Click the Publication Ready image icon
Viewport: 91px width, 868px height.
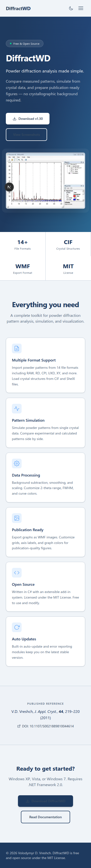(x=17, y=518)
